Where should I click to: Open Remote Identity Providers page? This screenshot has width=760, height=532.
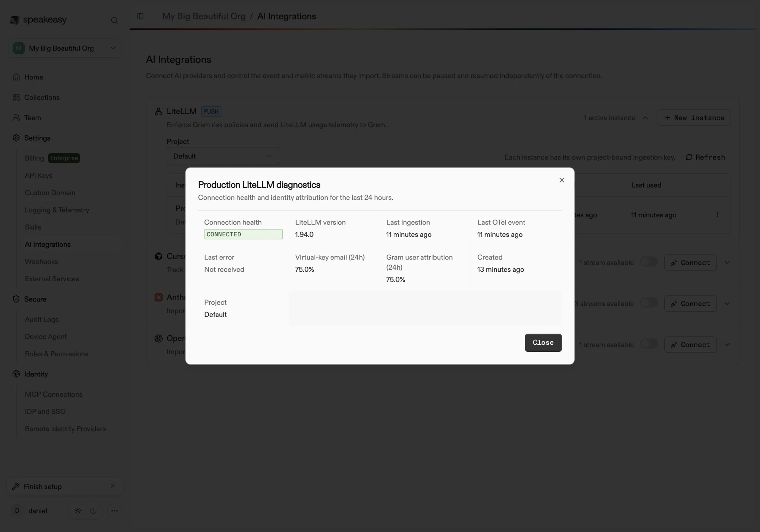[65, 429]
